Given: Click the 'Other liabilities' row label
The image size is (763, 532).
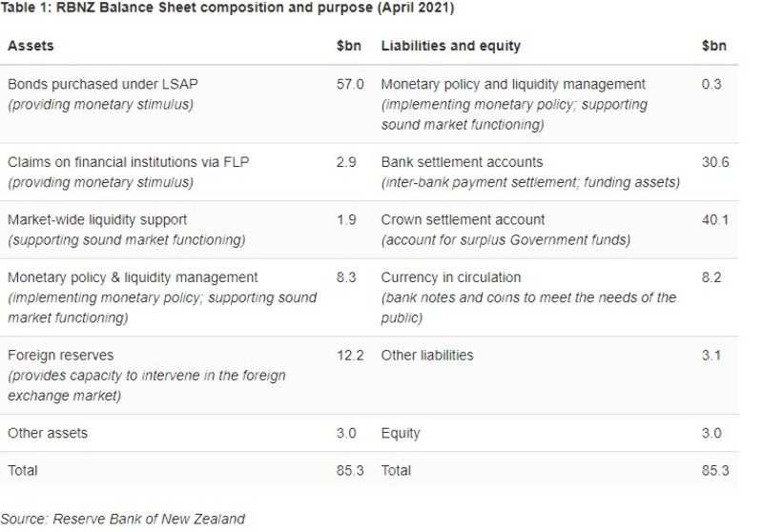Looking at the screenshot, I should (x=427, y=356).
